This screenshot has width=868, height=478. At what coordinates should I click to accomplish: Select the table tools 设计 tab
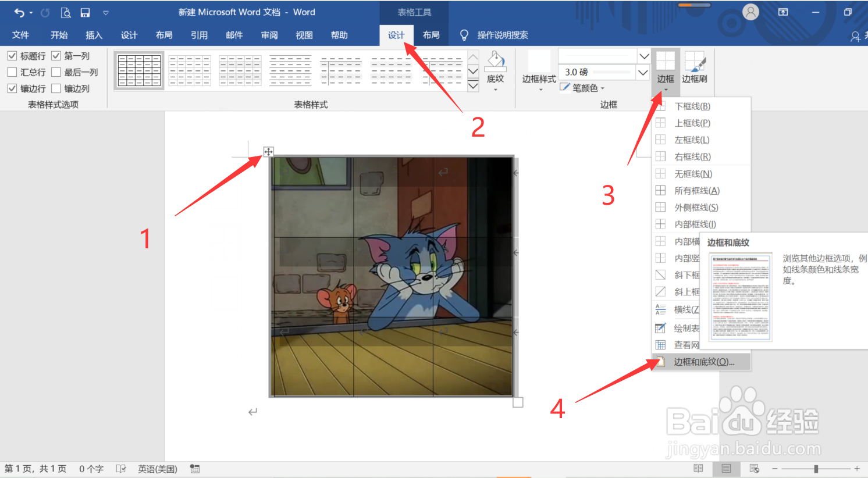pyautogui.click(x=396, y=35)
